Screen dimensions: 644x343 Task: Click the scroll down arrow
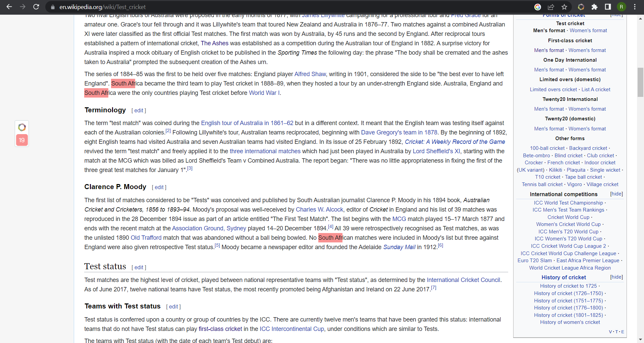coord(640,340)
